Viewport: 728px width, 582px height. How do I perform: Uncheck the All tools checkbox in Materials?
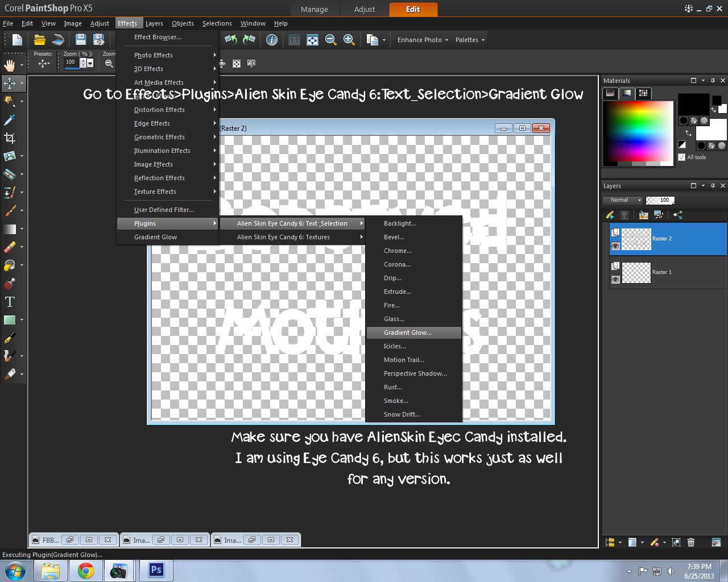point(680,157)
